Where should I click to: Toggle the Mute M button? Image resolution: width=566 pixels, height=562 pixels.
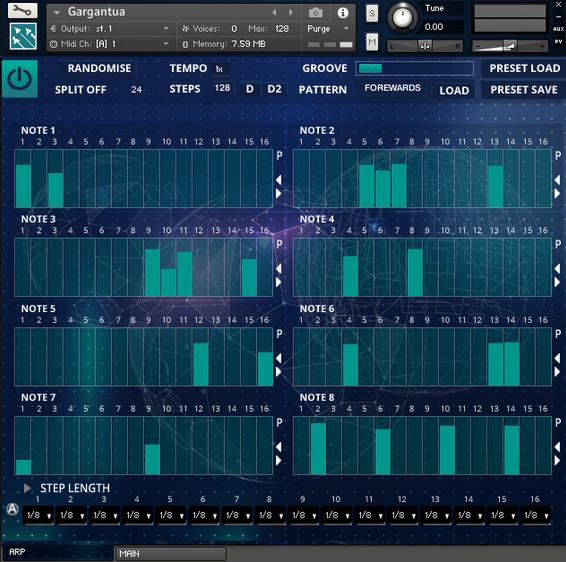pos(372,42)
